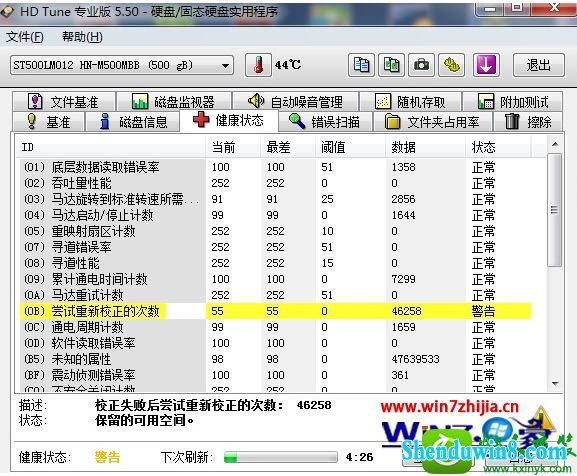Screen dimensions: 577x476
Task: Open the 文件(F) menu
Action: 25,37
